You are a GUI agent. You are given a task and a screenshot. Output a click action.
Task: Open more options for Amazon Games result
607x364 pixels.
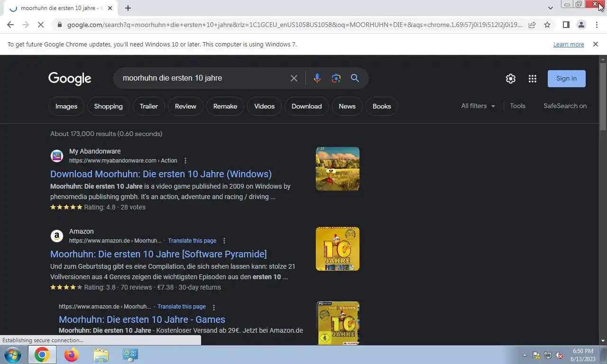pos(214,307)
